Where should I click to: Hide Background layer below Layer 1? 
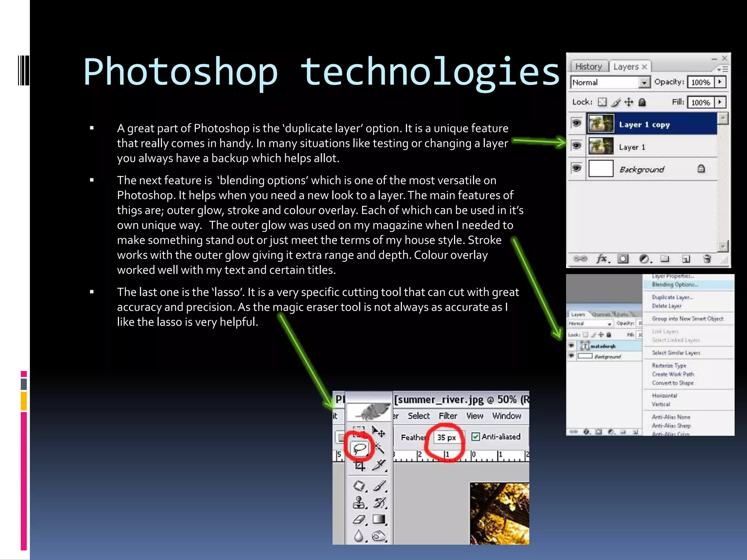click(x=576, y=168)
